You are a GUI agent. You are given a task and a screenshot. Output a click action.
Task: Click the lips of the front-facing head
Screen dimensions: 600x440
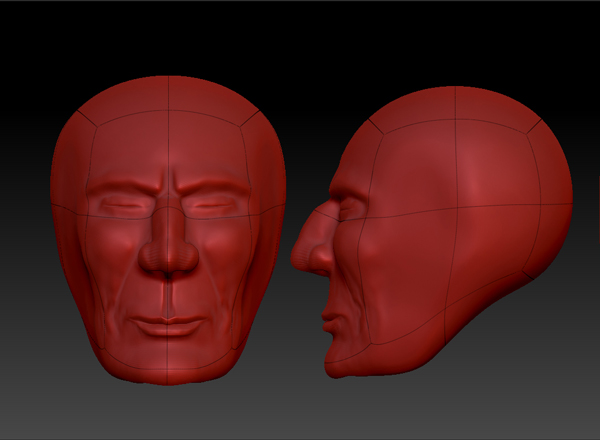168,326
